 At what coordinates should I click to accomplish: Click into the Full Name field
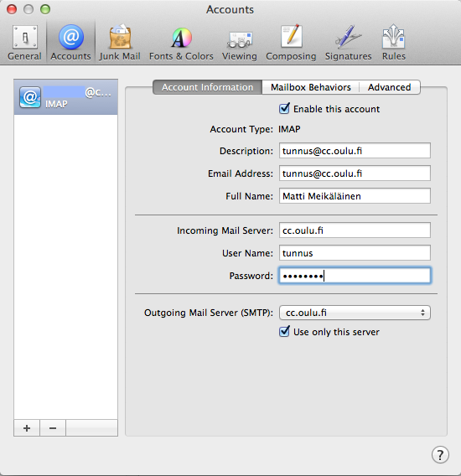[355, 196]
